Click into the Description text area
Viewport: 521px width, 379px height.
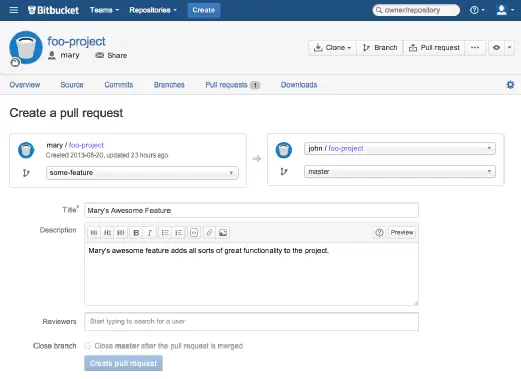(x=251, y=274)
